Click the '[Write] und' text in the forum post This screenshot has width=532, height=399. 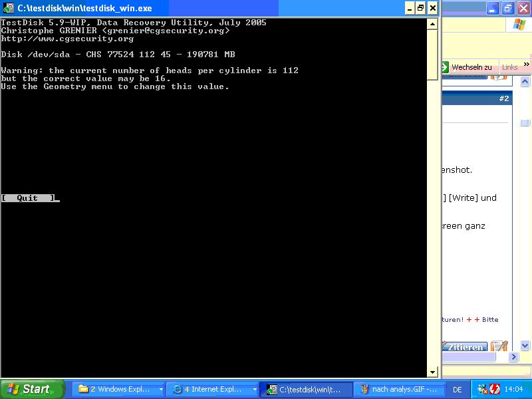click(473, 198)
